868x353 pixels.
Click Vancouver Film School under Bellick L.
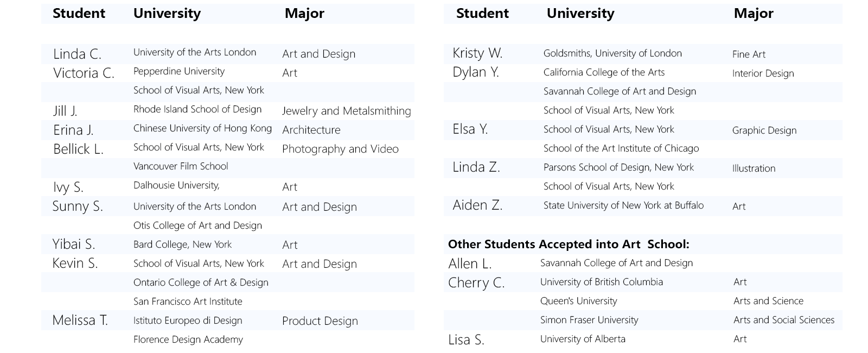click(181, 166)
